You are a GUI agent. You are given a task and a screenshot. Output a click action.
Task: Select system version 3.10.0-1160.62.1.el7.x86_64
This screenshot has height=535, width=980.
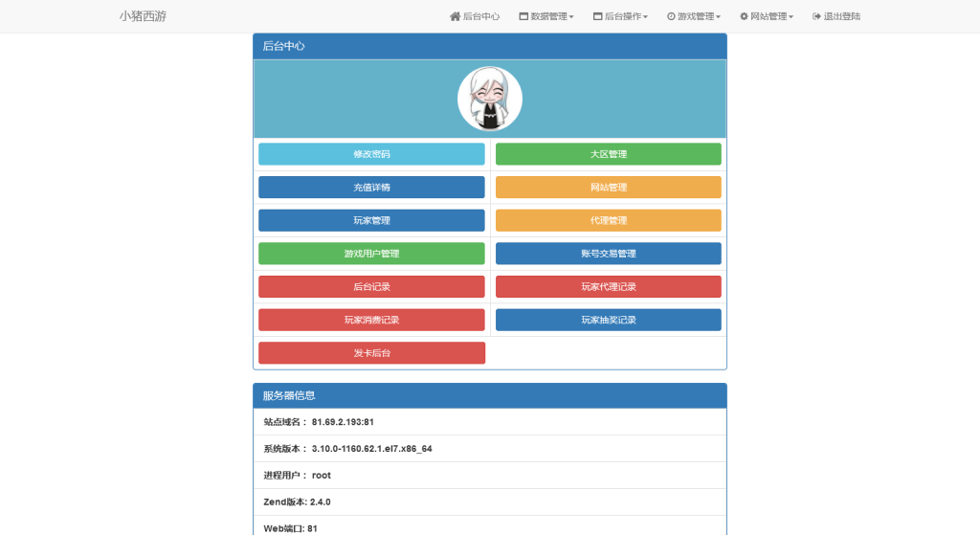(372, 449)
